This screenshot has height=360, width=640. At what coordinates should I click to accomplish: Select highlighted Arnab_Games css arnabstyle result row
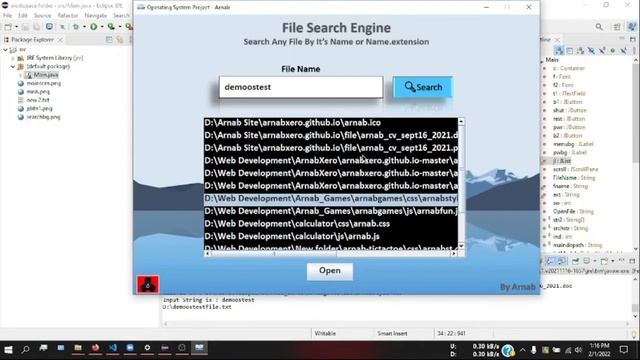click(x=331, y=198)
